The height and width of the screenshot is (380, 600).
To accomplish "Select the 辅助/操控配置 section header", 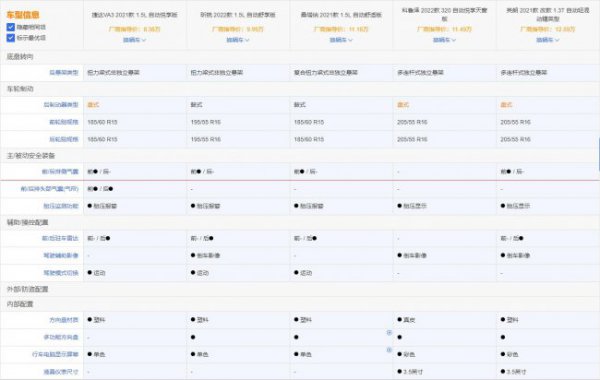I will [x=28, y=222].
